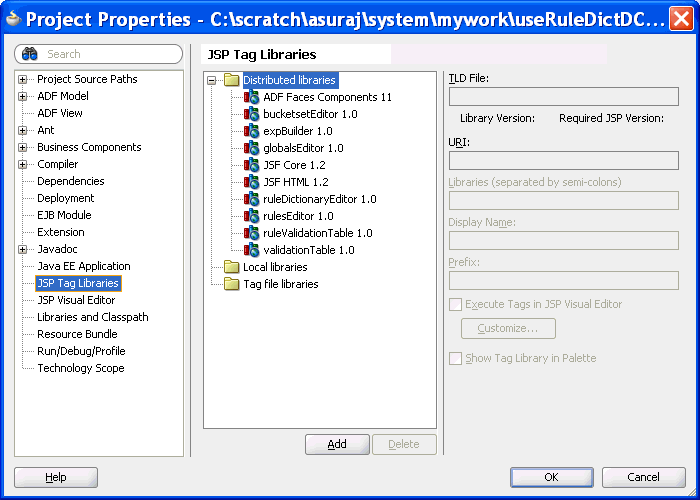The width and height of the screenshot is (700, 500).
Task: Click the expBuilder 1.0 library icon
Action: 252,131
